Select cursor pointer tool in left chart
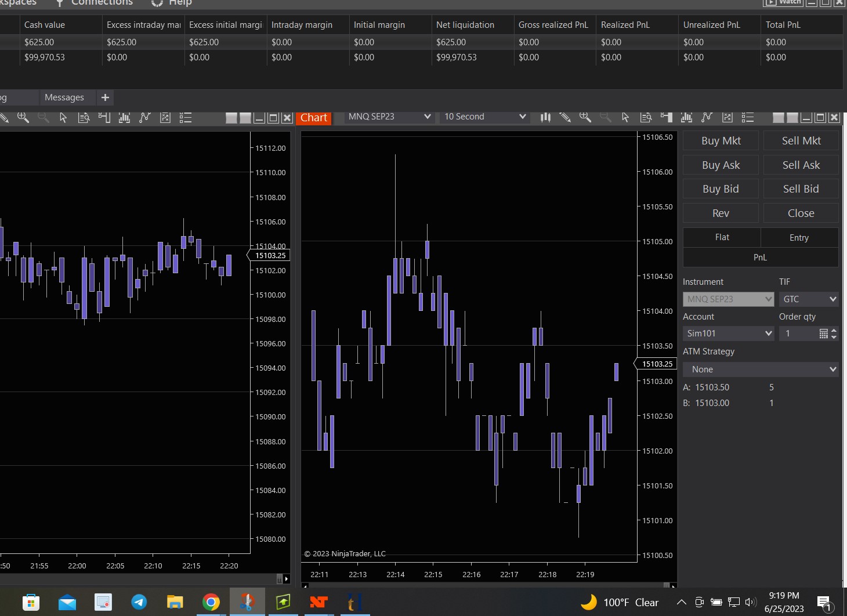The width and height of the screenshot is (847, 616). click(x=63, y=118)
